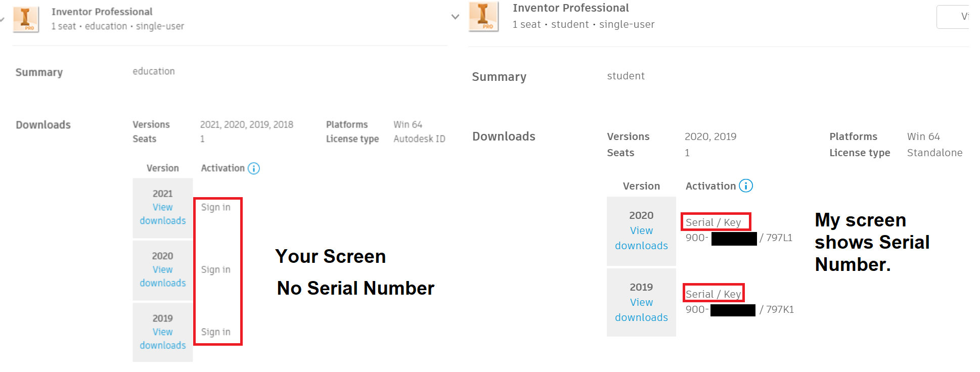The image size is (980, 372).
Task: Open View downloads for 2020 in student panel
Action: point(641,238)
